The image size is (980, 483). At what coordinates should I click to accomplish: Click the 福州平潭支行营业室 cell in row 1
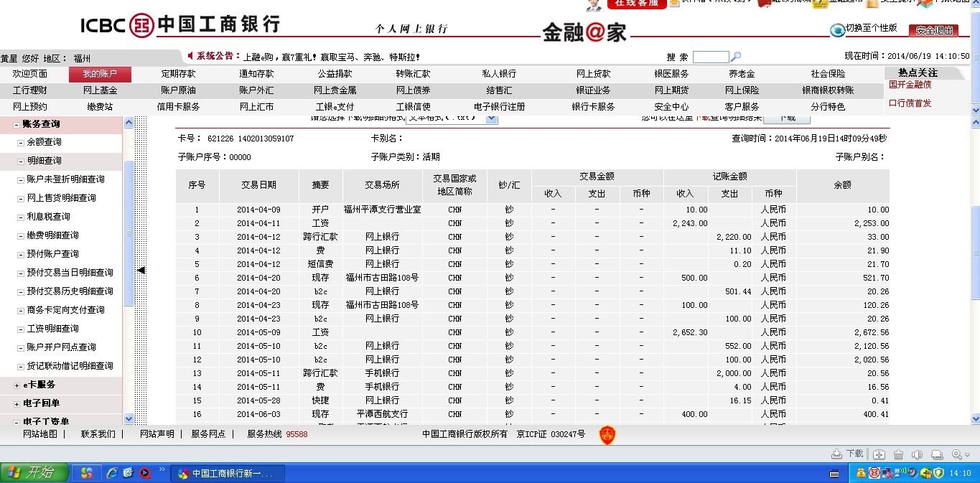(x=382, y=210)
